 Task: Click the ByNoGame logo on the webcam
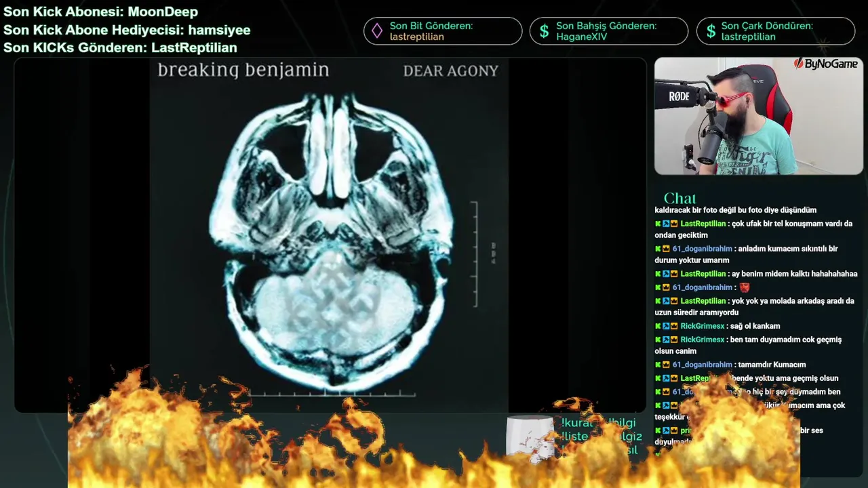click(x=826, y=64)
